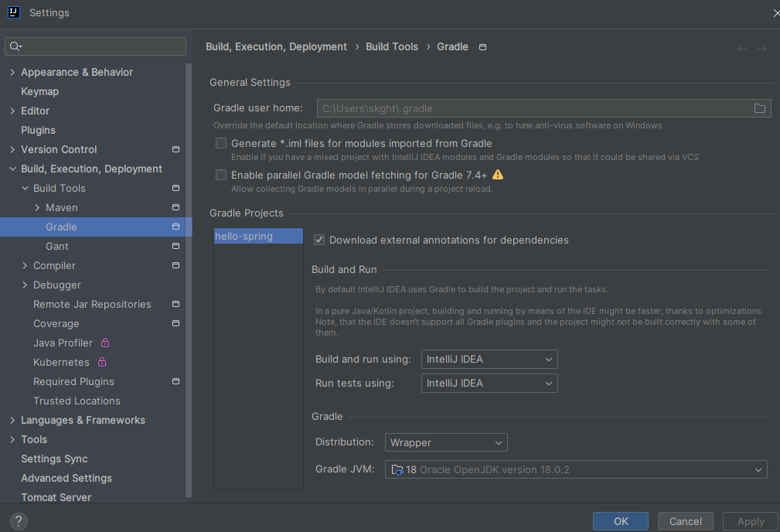Toggle Generate *.iml files checkbox
Screen dimensions: 780x532
pos(221,143)
